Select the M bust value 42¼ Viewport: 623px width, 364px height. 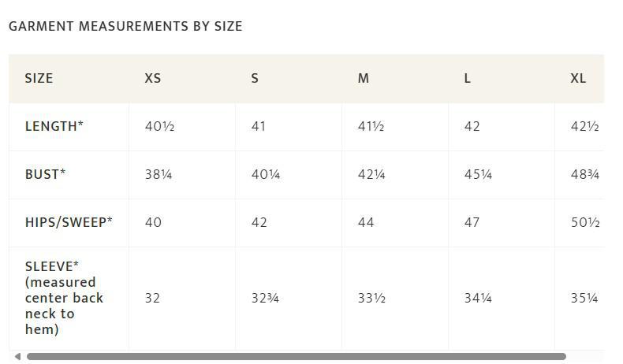click(371, 174)
